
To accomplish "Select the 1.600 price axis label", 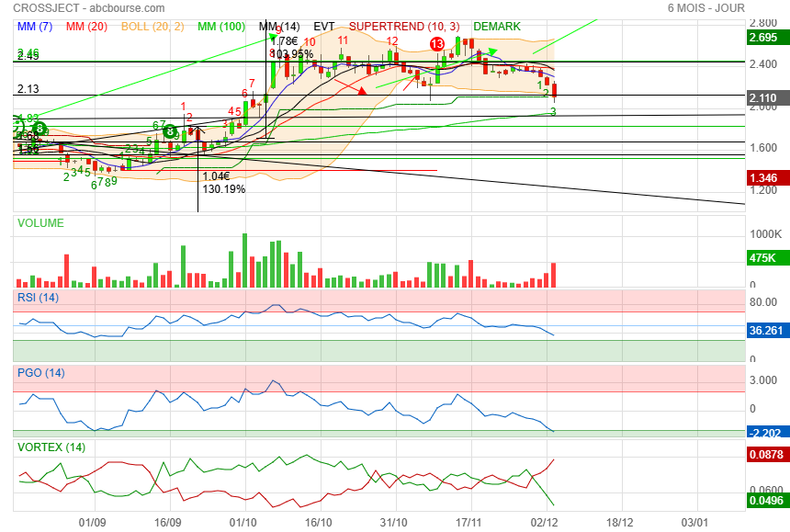I will tap(763, 148).
